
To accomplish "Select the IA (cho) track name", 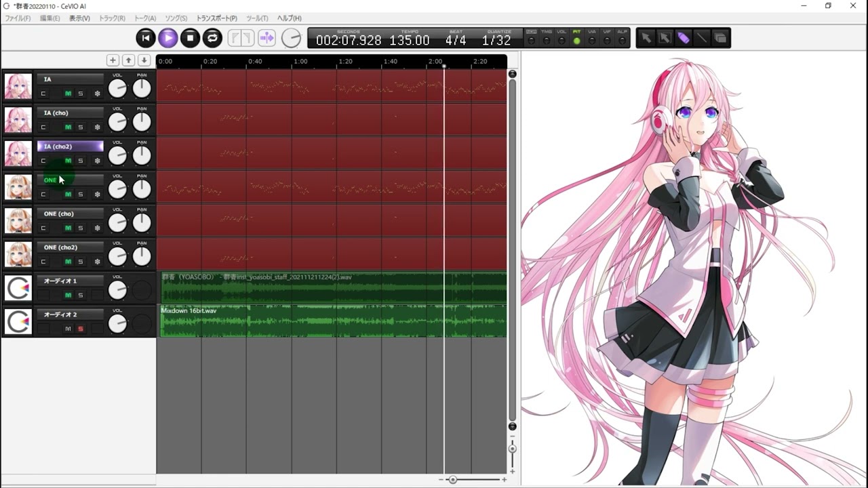I will [x=71, y=113].
